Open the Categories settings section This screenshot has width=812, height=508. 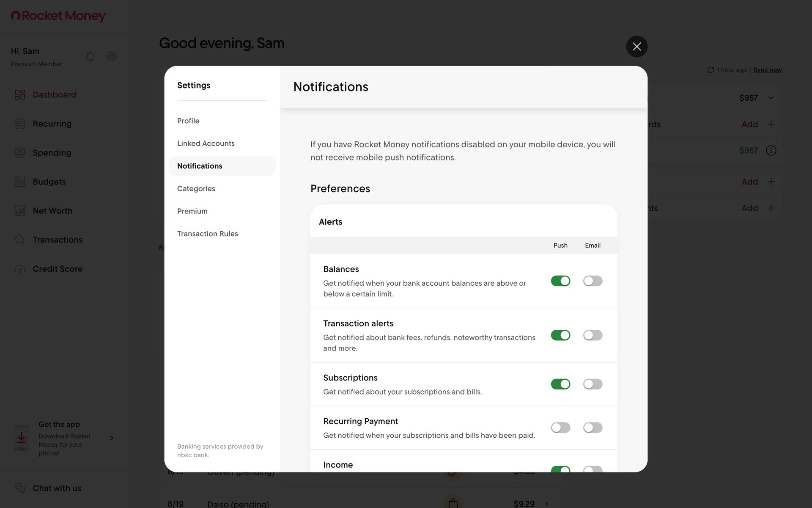coord(196,188)
